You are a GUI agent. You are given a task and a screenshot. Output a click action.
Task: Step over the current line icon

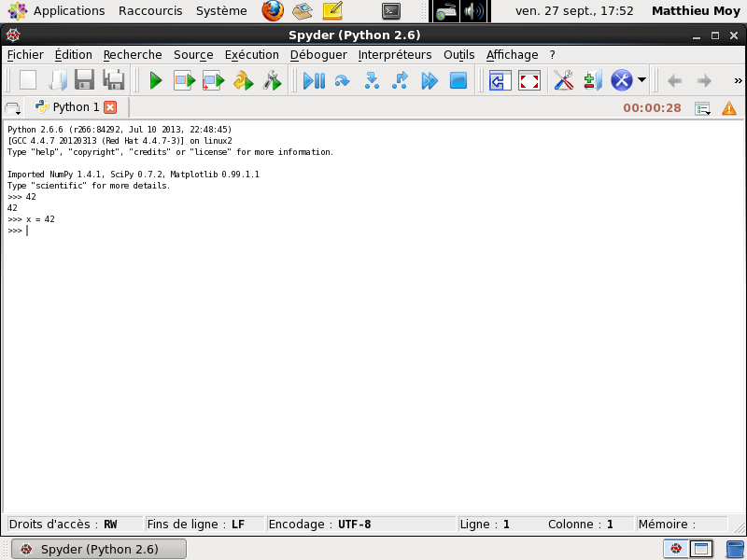pos(343,80)
